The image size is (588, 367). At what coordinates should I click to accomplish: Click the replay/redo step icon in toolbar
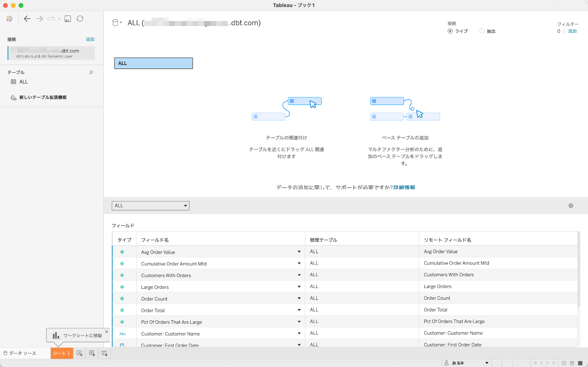pos(51,18)
